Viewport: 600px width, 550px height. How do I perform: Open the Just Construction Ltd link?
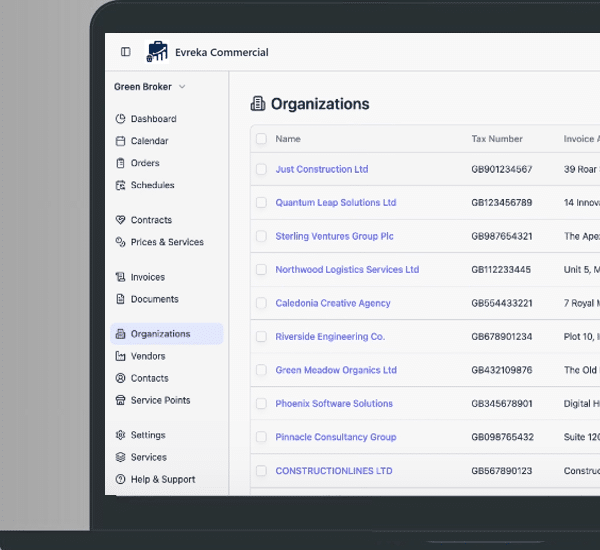pyautogui.click(x=322, y=169)
